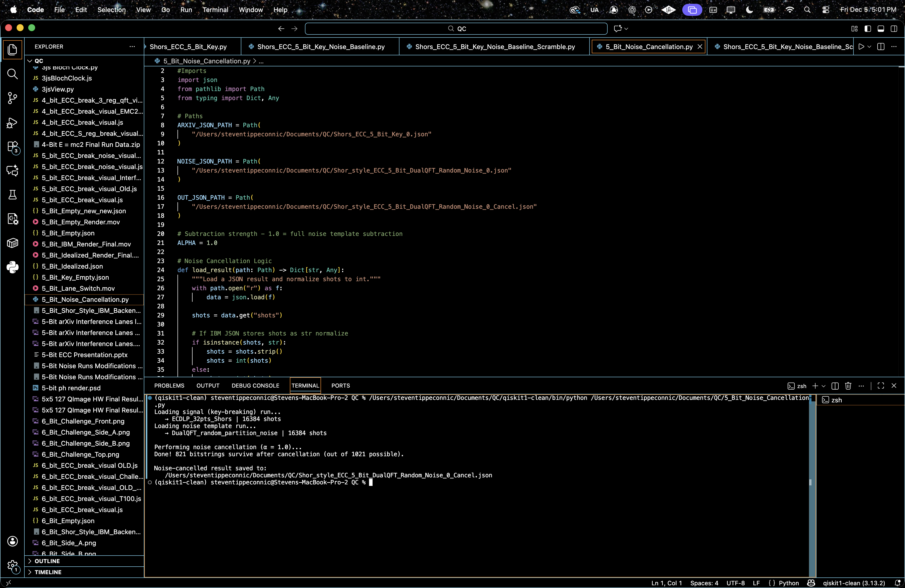Screen dimensions: 905x588
Task: Toggle the bottom Panel layout button
Action: tap(881, 28)
